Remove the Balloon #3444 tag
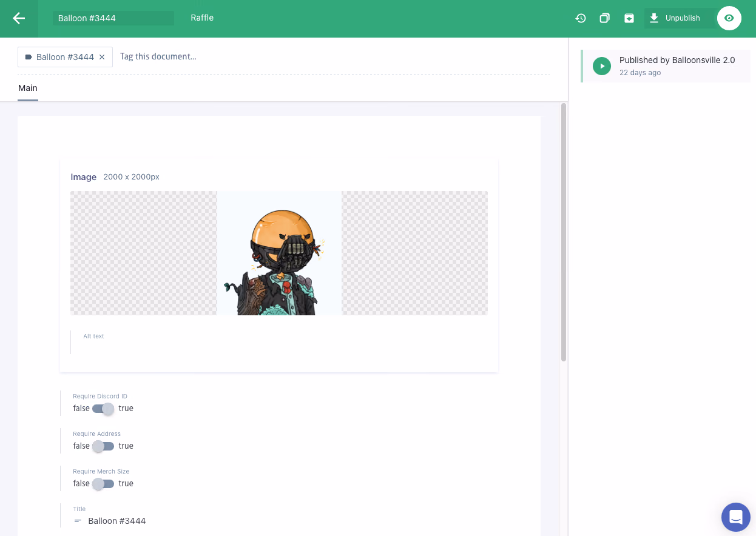 click(102, 57)
